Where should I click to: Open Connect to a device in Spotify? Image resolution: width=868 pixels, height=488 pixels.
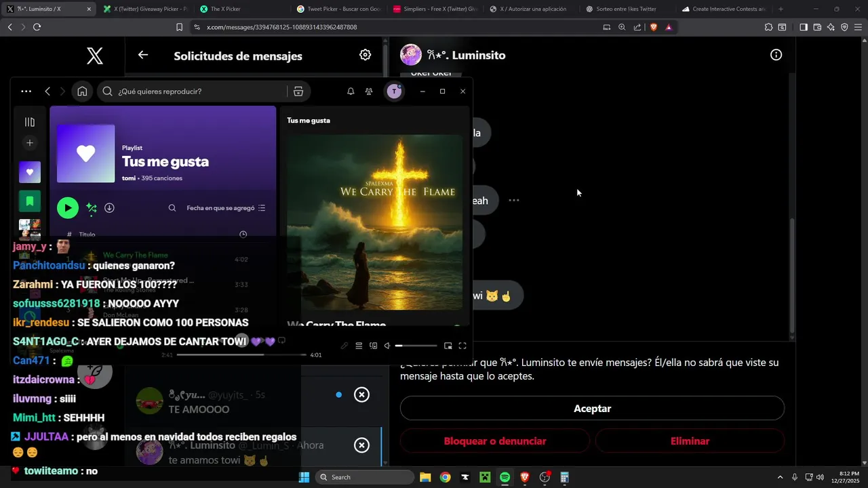(x=373, y=346)
